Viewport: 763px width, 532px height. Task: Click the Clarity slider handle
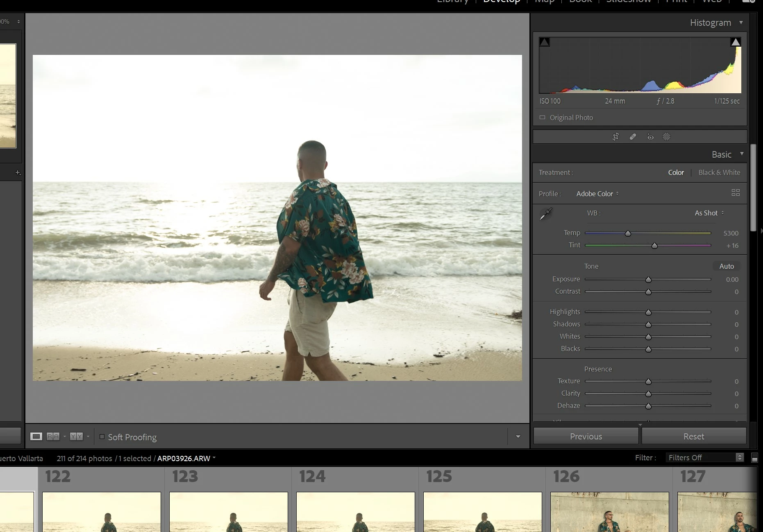(648, 394)
